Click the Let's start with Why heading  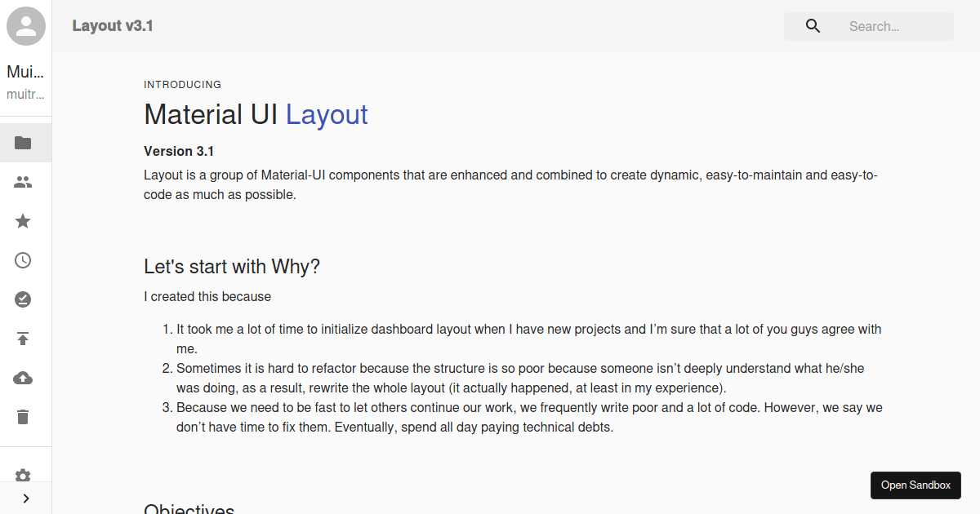click(232, 266)
